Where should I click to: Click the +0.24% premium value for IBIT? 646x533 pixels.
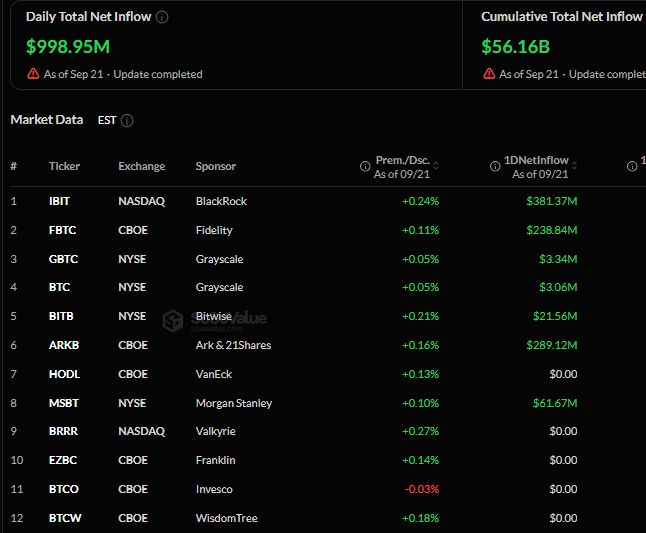[x=421, y=201]
